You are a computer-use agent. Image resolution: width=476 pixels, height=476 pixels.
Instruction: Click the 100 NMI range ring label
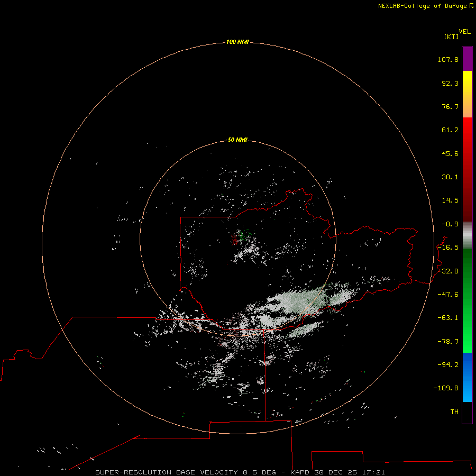[237, 42]
